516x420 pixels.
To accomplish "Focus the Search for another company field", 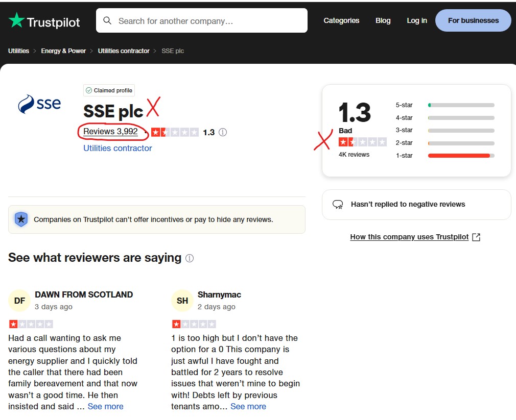I will pos(202,21).
